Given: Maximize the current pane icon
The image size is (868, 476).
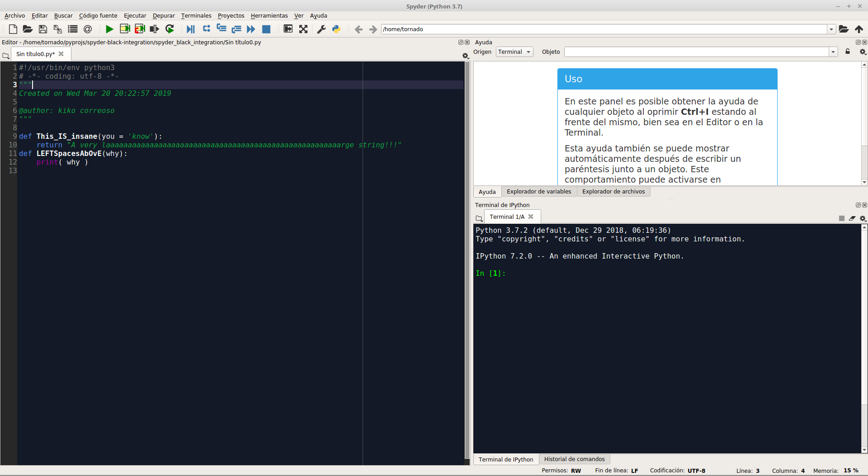Looking at the screenshot, I should pos(288,29).
